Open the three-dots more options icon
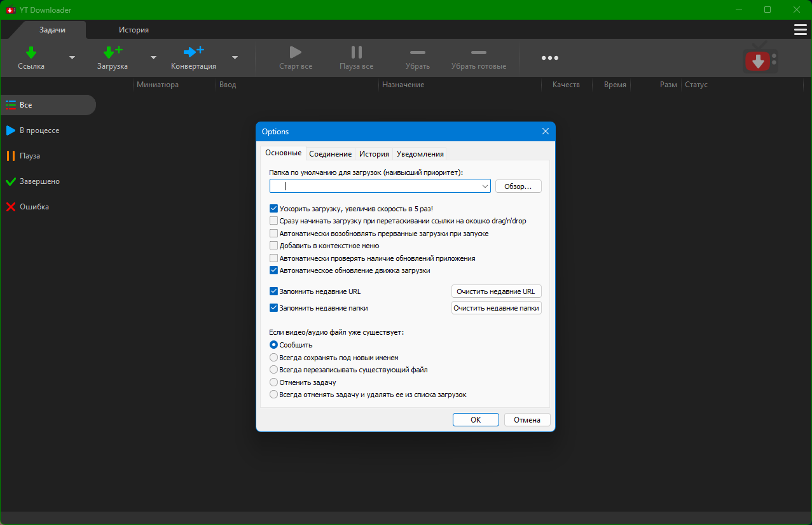 (550, 58)
